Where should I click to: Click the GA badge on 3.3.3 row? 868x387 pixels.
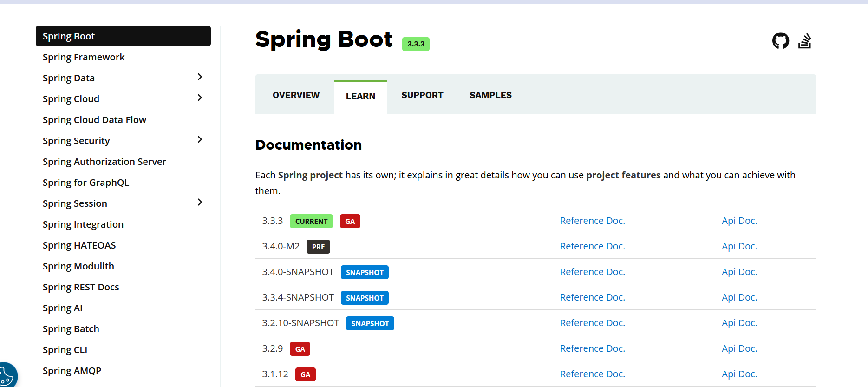pos(350,221)
